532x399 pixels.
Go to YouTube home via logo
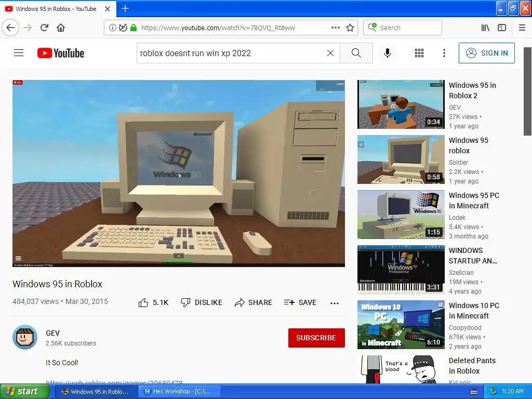pos(61,53)
